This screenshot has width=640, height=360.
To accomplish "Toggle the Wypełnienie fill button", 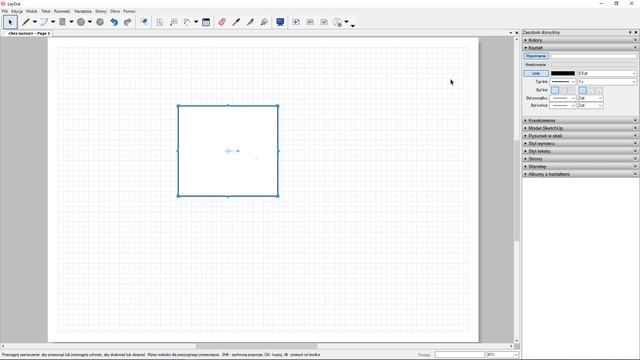I will 536,56.
